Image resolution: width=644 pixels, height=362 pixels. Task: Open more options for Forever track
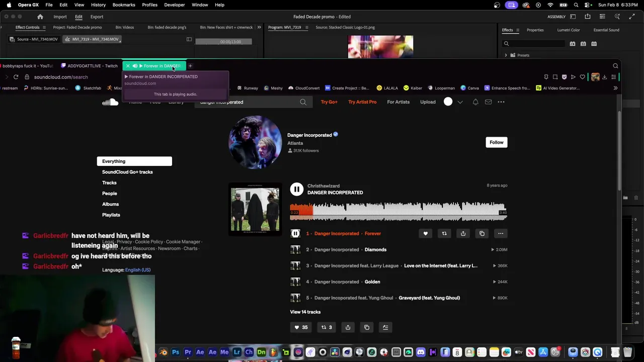pyautogui.click(x=501, y=233)
